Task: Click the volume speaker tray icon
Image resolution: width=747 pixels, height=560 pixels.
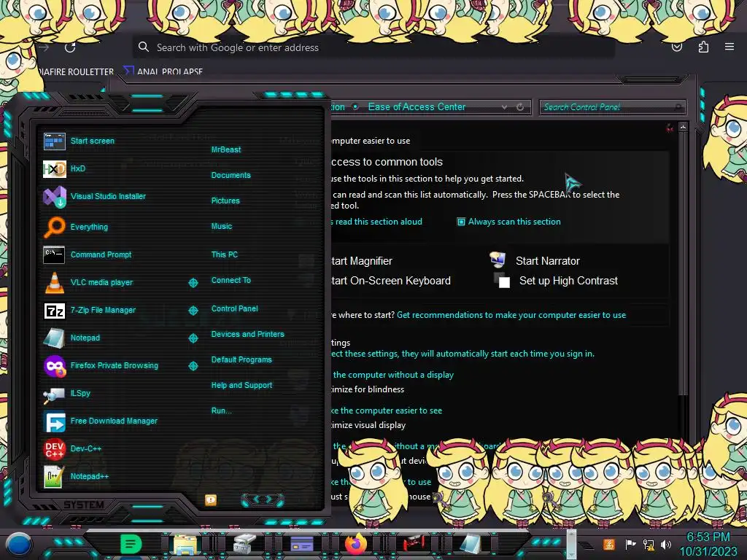Action: (666, 544)
